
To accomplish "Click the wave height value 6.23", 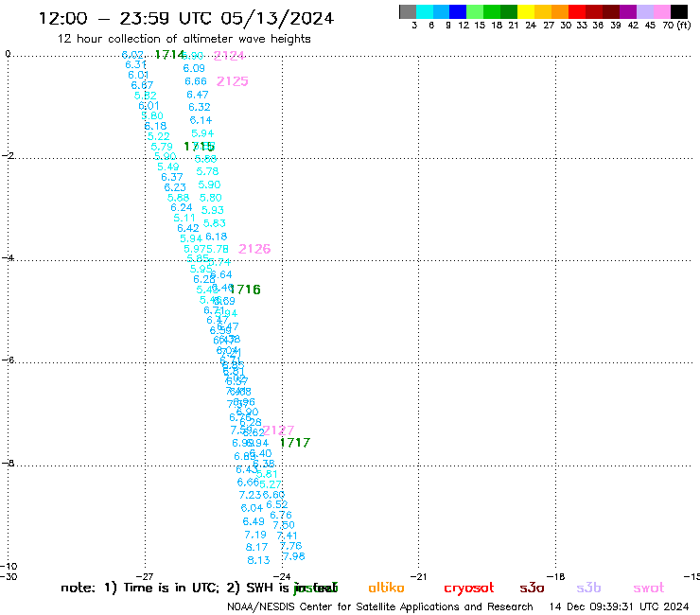I will click(175, 187).
